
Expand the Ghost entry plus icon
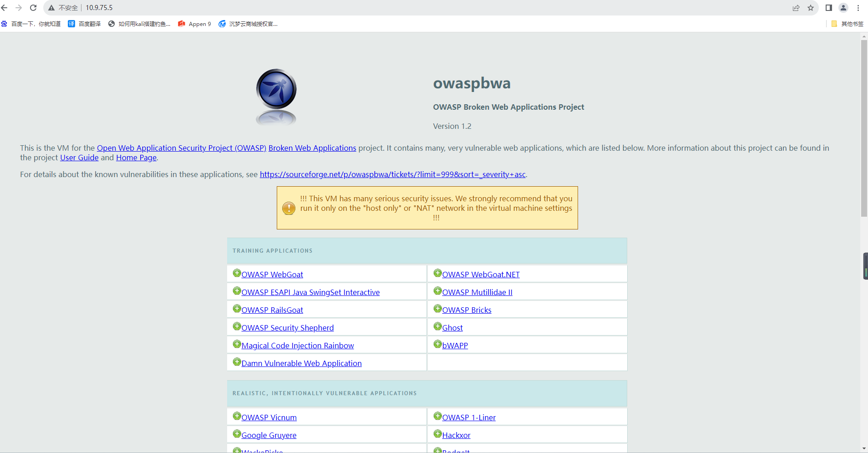point(437,326)
